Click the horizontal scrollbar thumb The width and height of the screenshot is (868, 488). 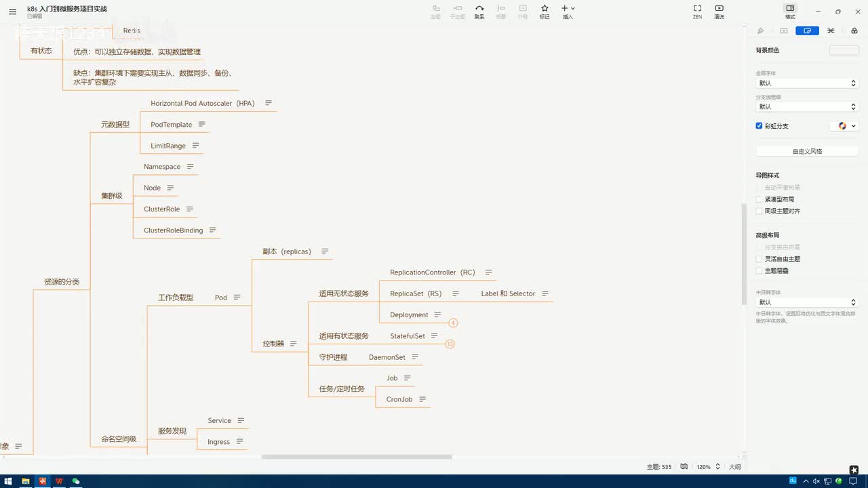(357, 457)
